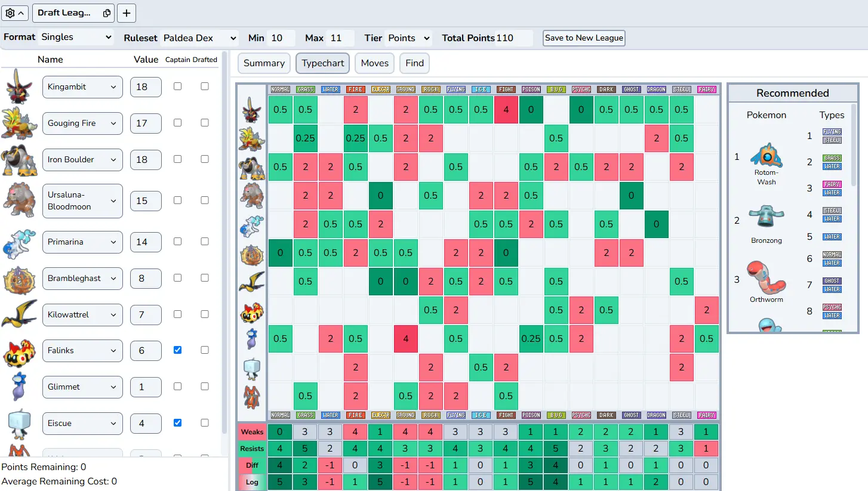The width and height of the screenshot is (868, 491).
Task: Click the settings gear icon
Action: (11, 13)
